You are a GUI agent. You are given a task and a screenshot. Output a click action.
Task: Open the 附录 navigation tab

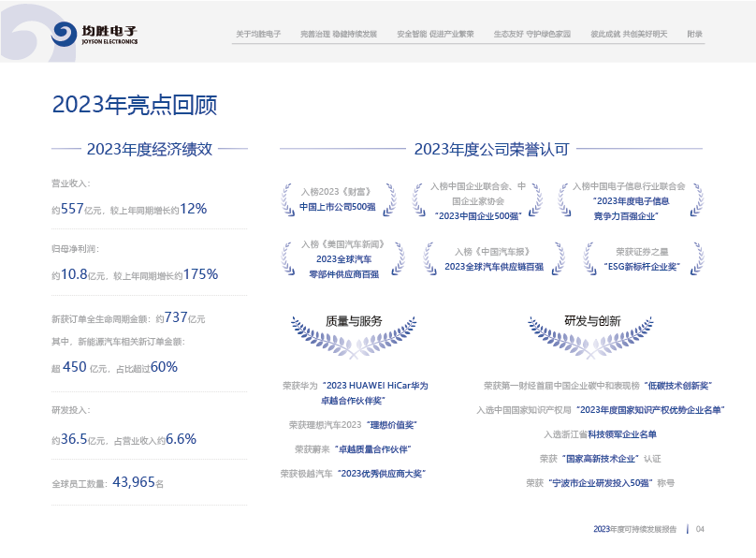694,34
